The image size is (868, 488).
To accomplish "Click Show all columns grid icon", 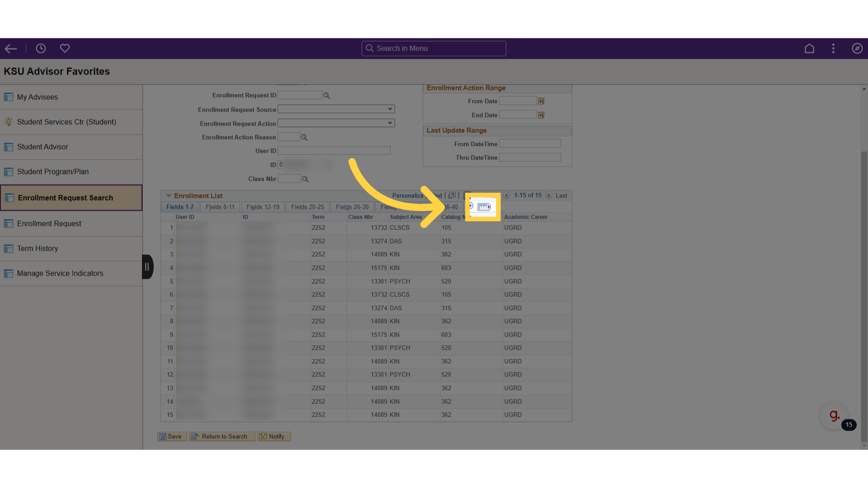I will click(484, 207).
